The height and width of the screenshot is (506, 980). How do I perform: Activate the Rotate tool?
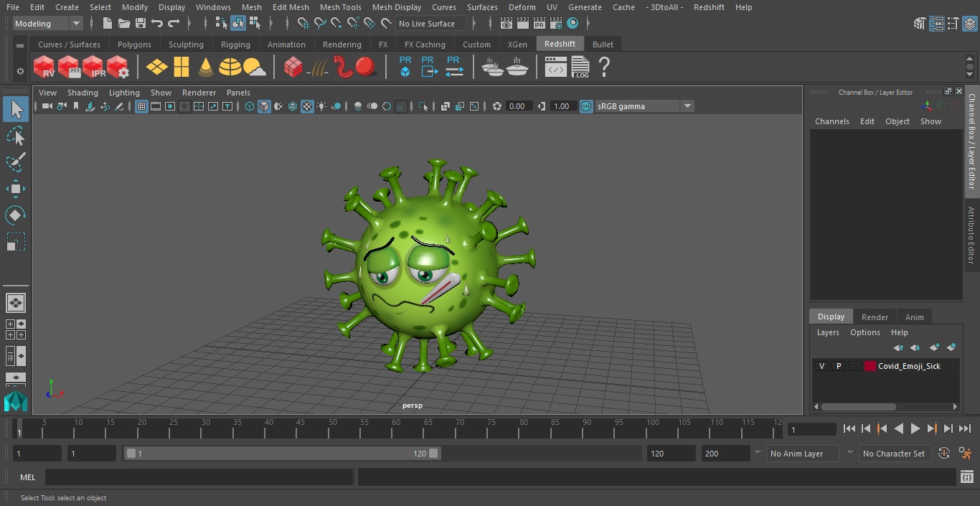pos(16,215)
